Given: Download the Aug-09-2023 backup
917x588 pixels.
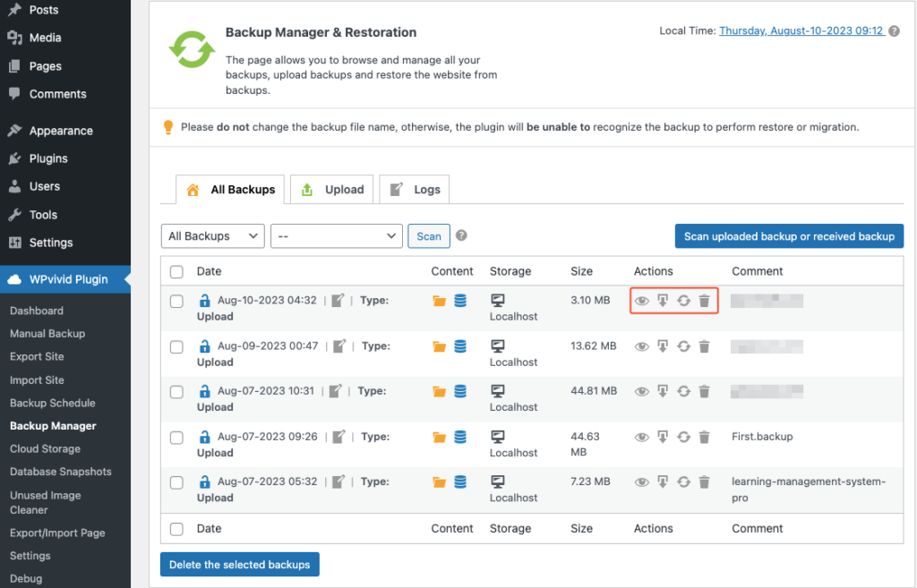Looking at the screenshot, I should point(663,346).
